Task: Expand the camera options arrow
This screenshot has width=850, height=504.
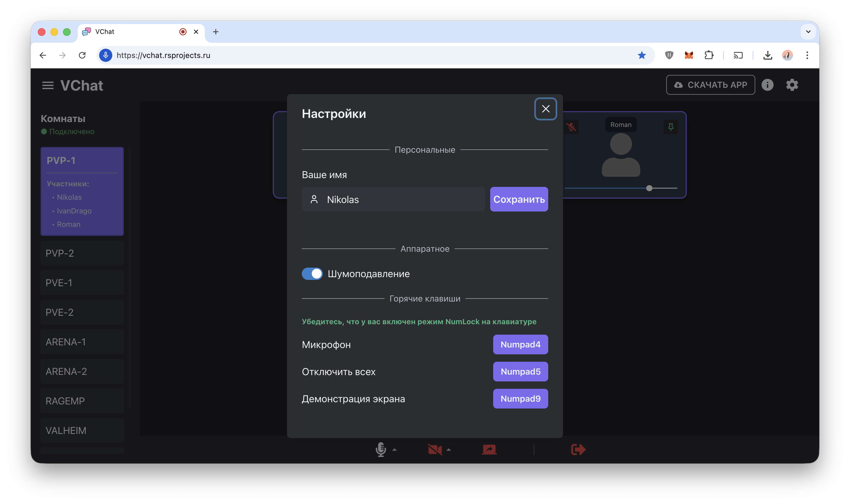Action: 449,450
